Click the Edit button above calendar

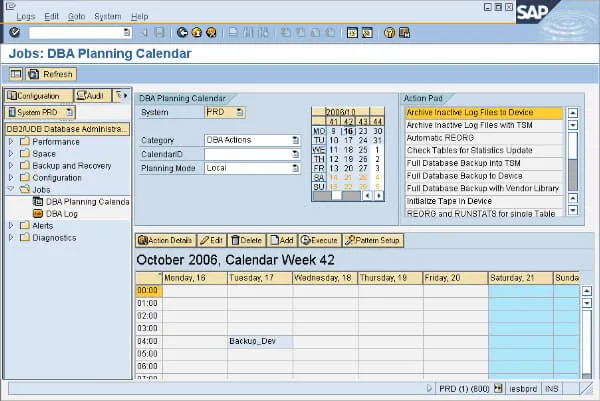[x=212, y=240]
